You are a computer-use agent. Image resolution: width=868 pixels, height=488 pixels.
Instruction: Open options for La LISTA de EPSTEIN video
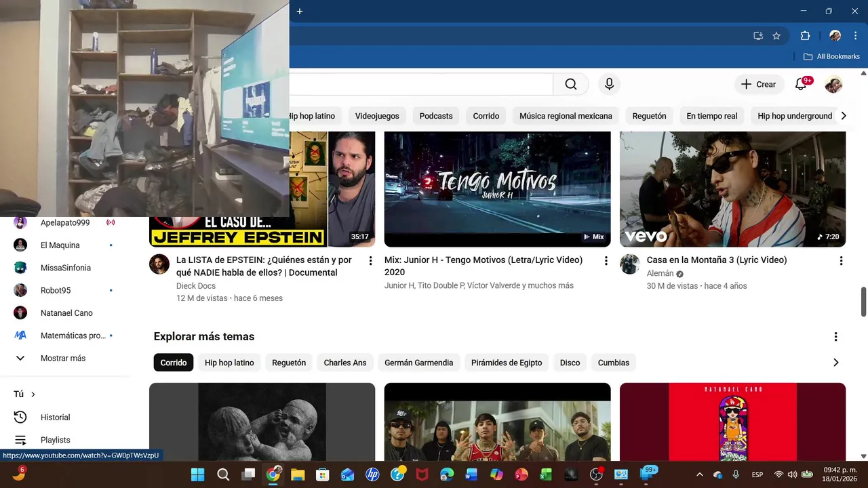coord(370,260)
